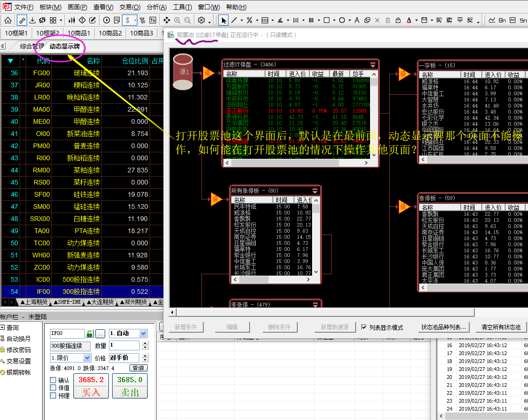Viewport: 528px width, 420px height.
Task: Click the 清空所有状态池 button
Action: [x=501, y=327]
